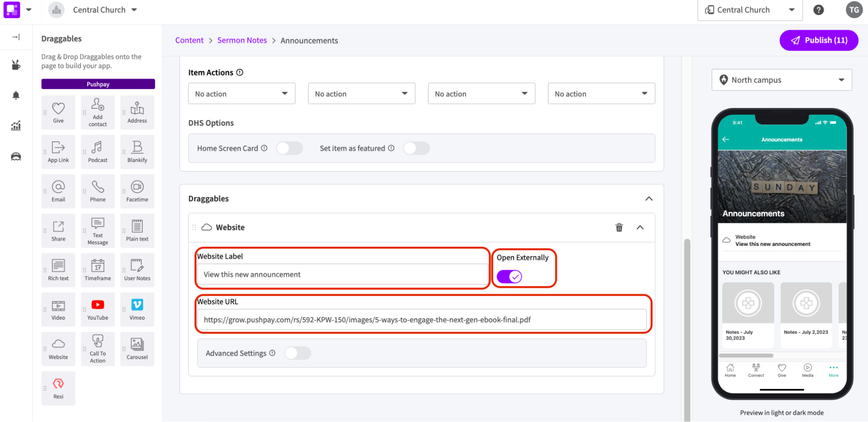Click the Publish button
This screenshot has height=422, width=868.
[818, 40]
